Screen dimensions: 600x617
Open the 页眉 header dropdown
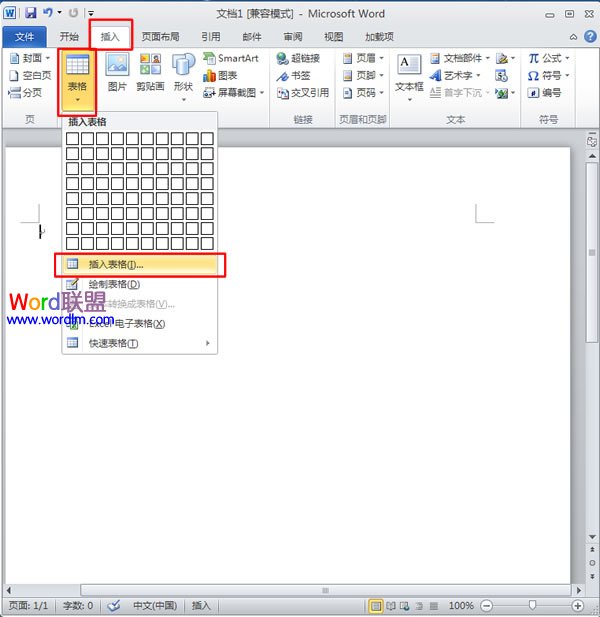click(x=363, y=58)
